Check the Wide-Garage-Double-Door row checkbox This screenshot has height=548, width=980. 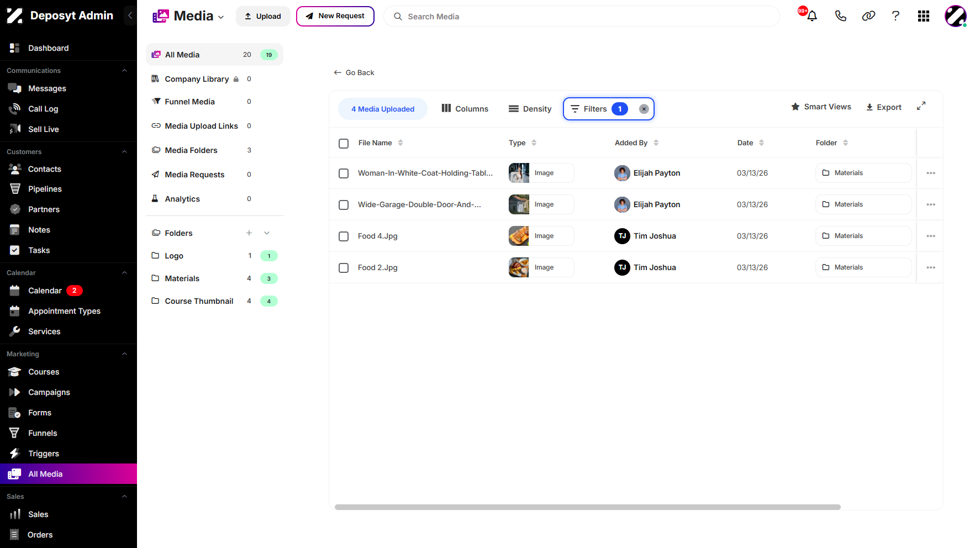click(344, 205)
